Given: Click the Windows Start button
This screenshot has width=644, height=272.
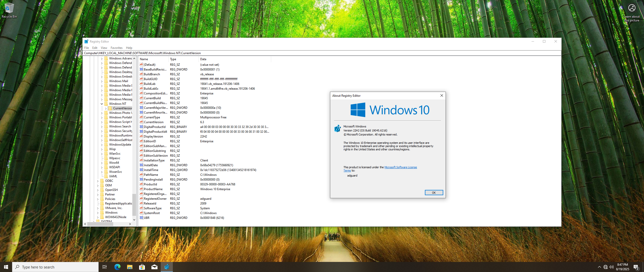Looking at the screenshot, I should pos(6,267).
